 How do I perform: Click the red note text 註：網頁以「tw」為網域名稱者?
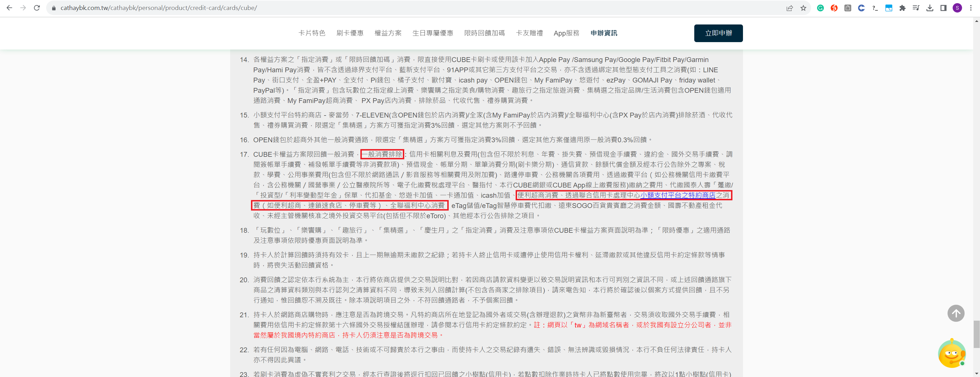492,330
